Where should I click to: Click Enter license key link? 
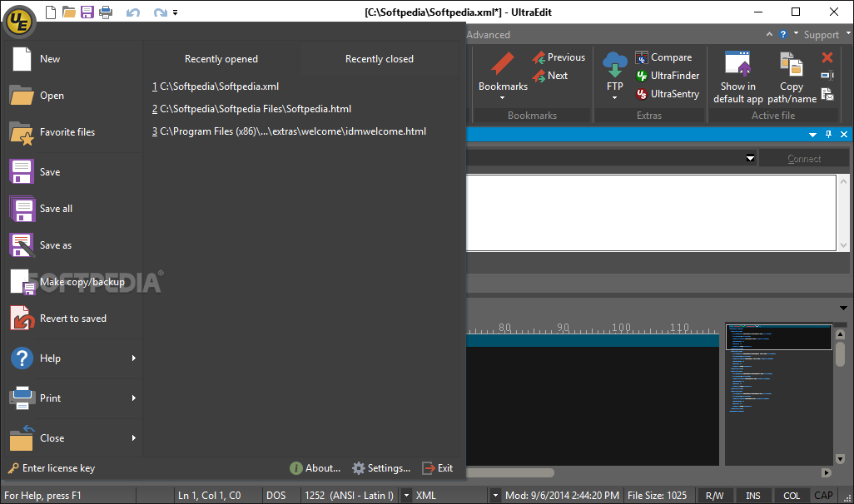tap(52, 468)
